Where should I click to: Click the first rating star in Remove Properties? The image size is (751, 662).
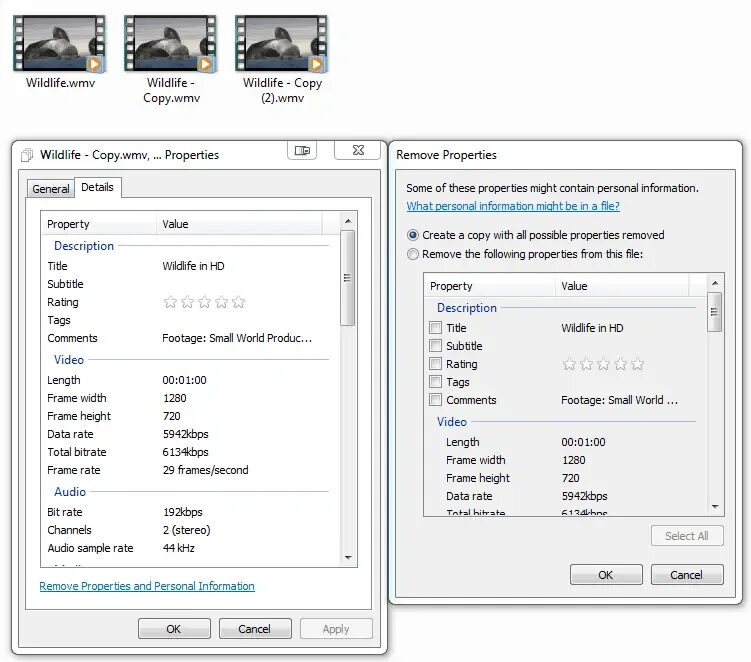(569, 365)
